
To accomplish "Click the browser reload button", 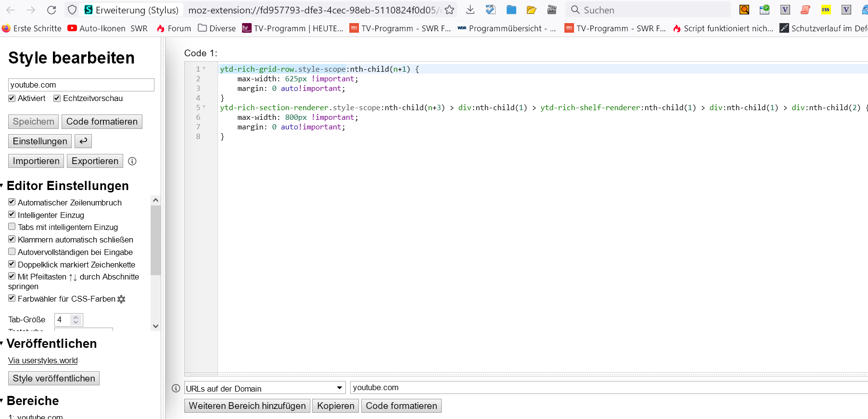I will (x=51, y=10).
